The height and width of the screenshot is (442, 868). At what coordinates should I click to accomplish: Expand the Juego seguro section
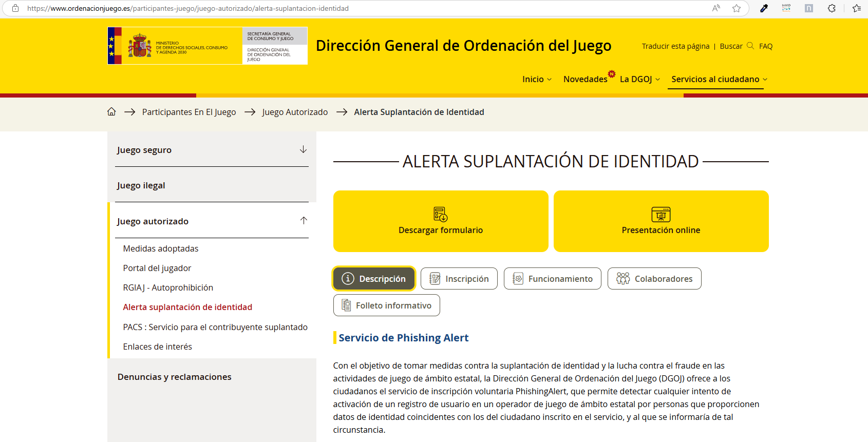tap(303, 149)
